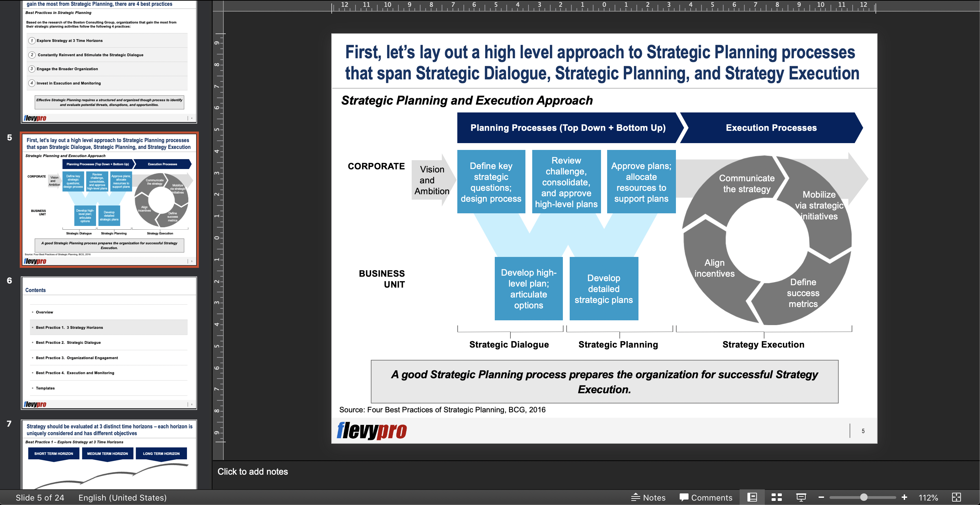980x505 pixels.
Task: Click to add notes field
Action: (596, 472)
